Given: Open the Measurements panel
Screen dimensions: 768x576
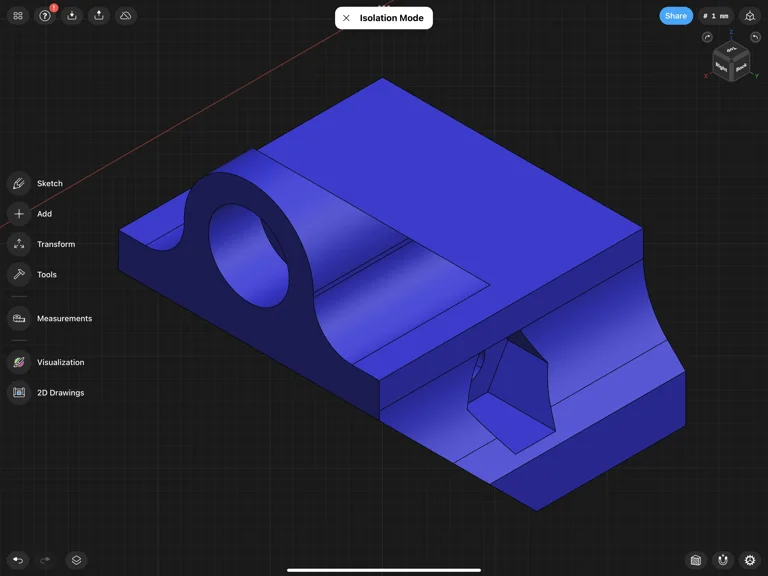Looking at the screenshot, I should [19, 318].
